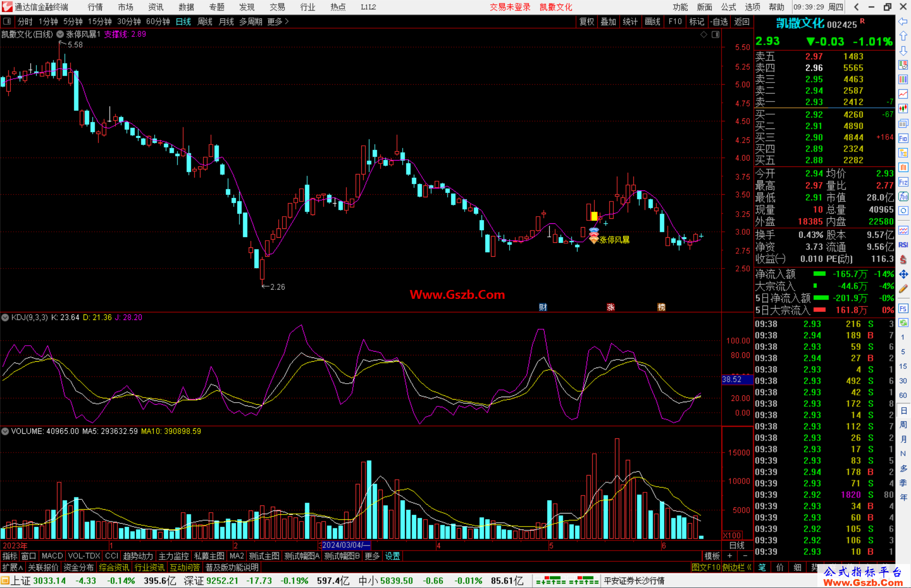The height and width of the screenshot is (588, 911).
Task: Click the back arrow icon in right sidebar
Action: (x=903, y=21)
